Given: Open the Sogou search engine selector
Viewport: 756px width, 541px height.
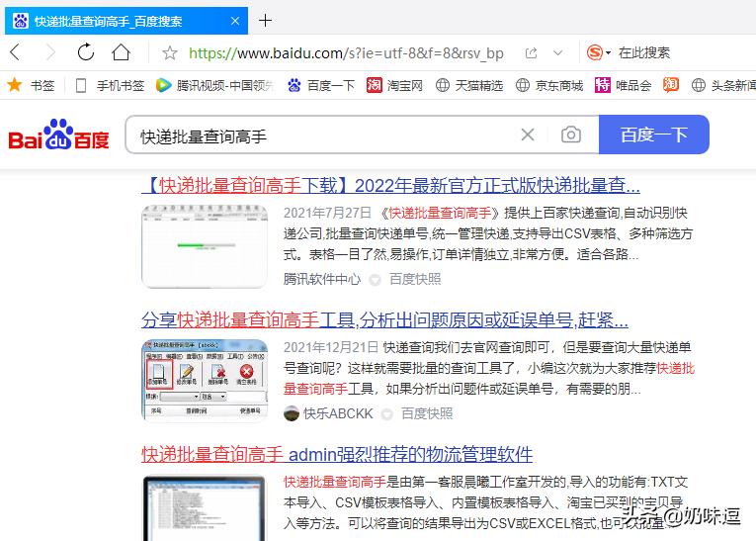Looking at the screenshot, I should [x=598, y=52].
